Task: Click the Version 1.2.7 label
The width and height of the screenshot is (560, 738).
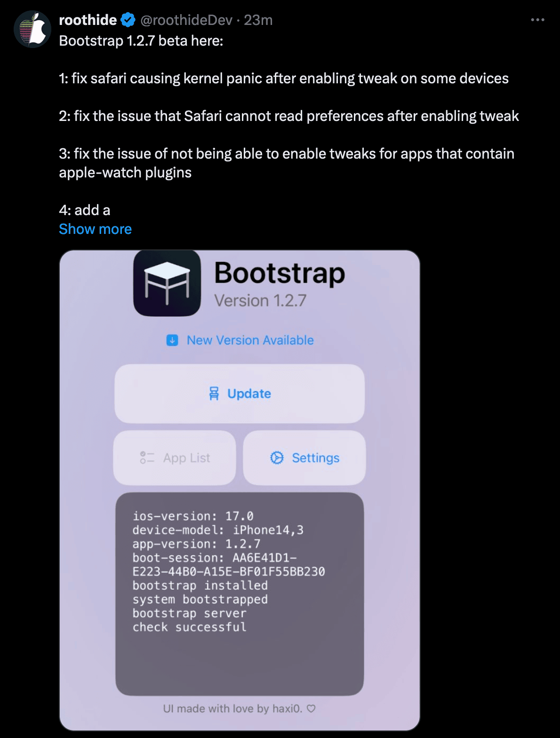Action: [260, 300]
